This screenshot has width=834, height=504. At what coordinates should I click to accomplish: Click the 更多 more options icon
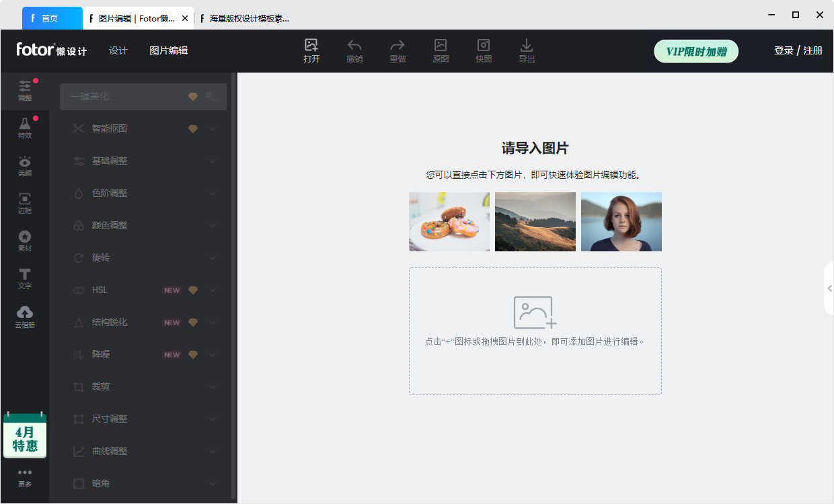pos(24,478)
